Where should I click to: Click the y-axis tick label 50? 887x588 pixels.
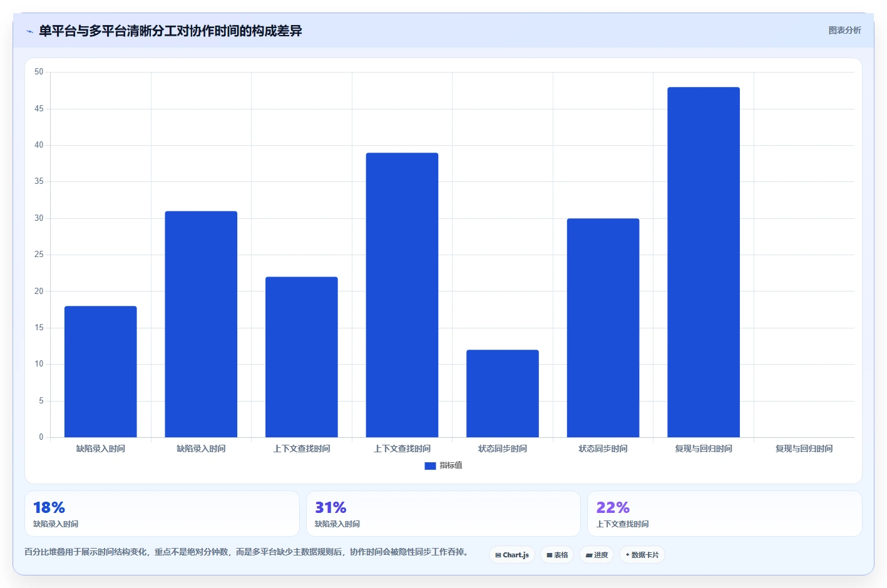[x=39, y=72]
